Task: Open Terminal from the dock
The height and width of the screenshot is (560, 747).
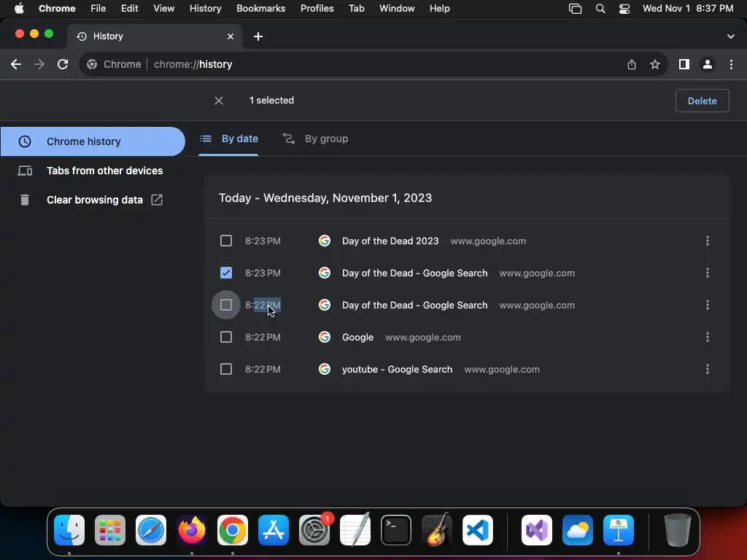Action: point(396,530)
